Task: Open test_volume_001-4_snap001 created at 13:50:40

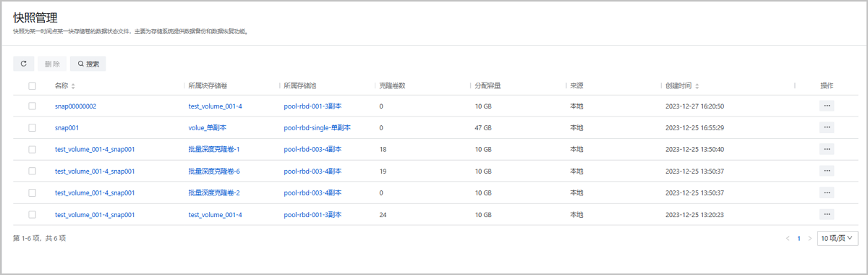Action: (x=95, y=150)
